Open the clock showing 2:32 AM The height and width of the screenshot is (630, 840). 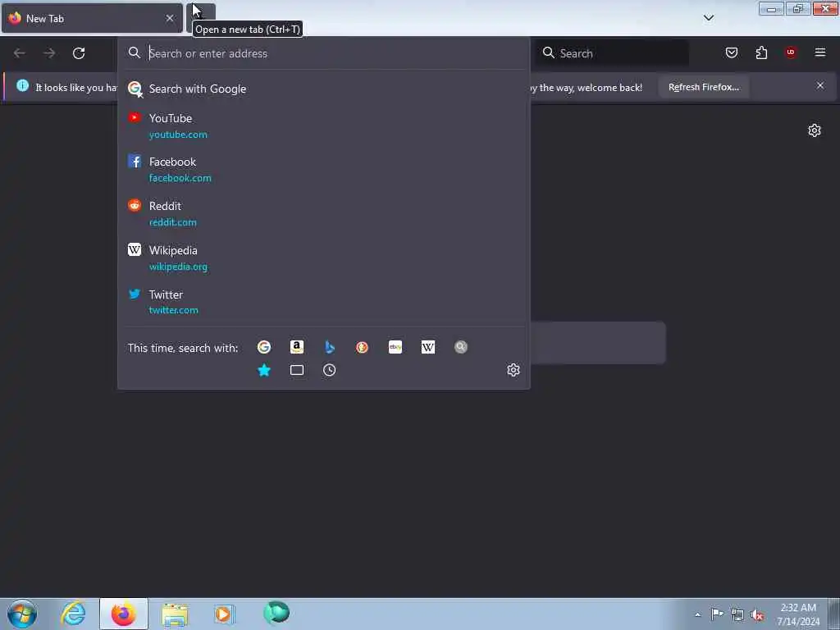click(x=798, y=614)
